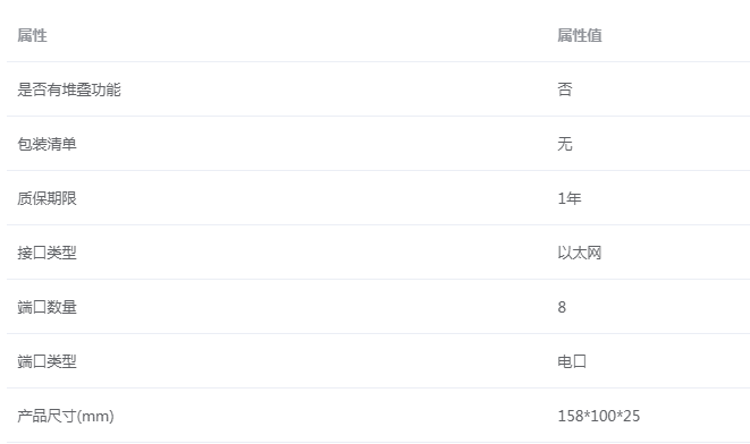This screenshot has height=444, width=750.
Task: Click the 属性 column header
Action: tap(32, 36)
